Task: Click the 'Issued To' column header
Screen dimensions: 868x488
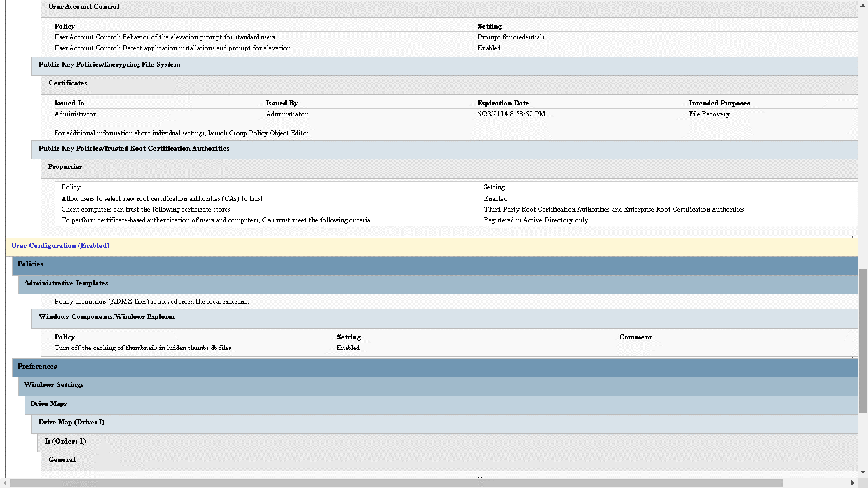Action: (x=69, y=104)
